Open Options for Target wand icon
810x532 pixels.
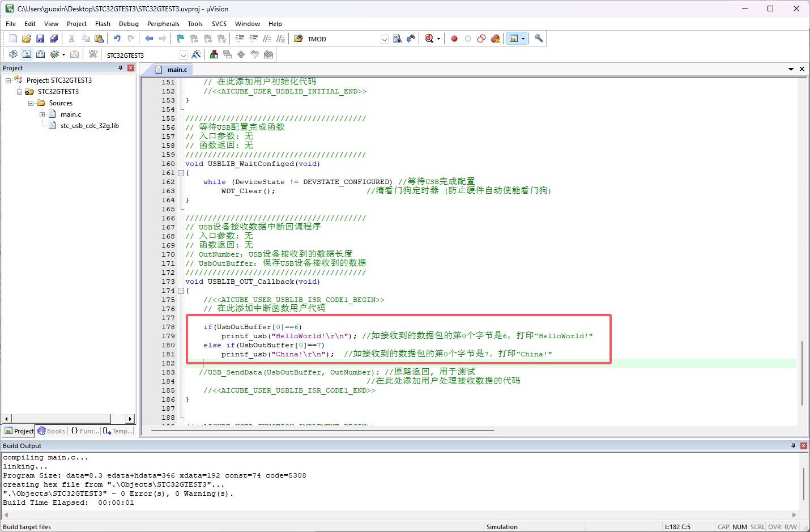[x=196, y=54]
